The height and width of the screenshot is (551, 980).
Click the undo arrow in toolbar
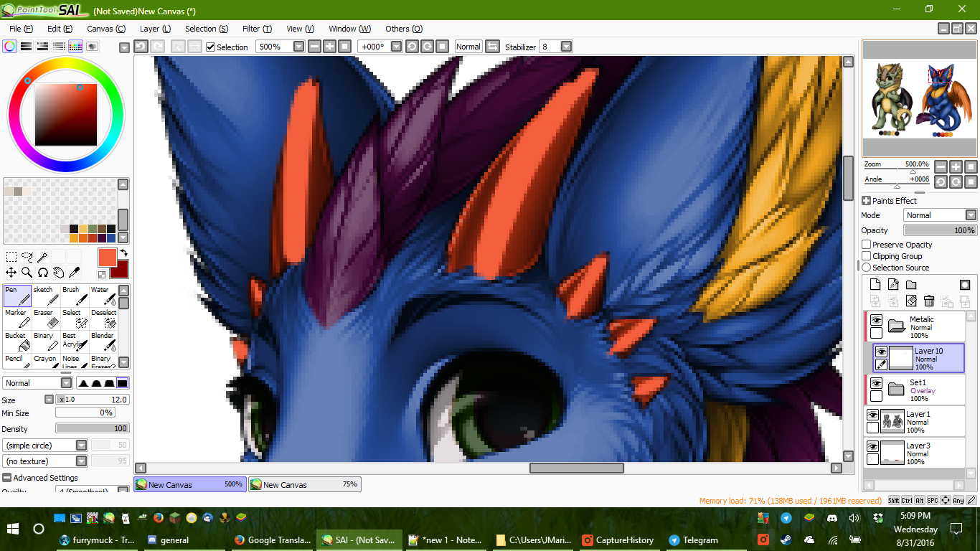tap(141, 47)
